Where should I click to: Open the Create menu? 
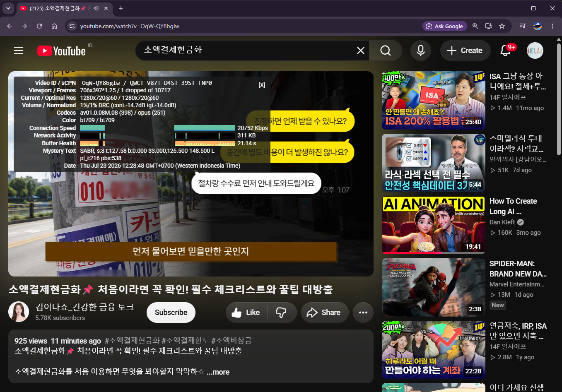coord(465,51)
